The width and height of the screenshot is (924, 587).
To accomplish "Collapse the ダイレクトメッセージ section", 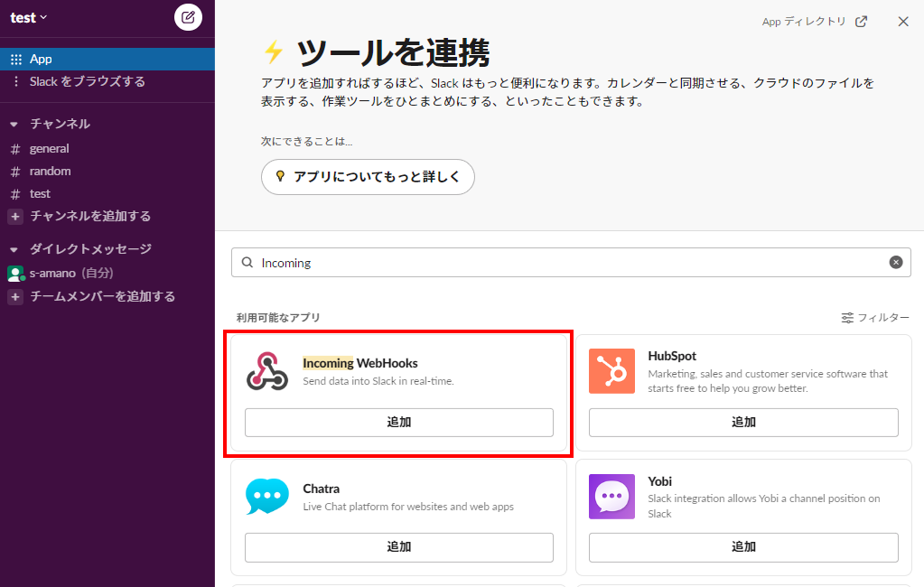I will click(14, 249).
